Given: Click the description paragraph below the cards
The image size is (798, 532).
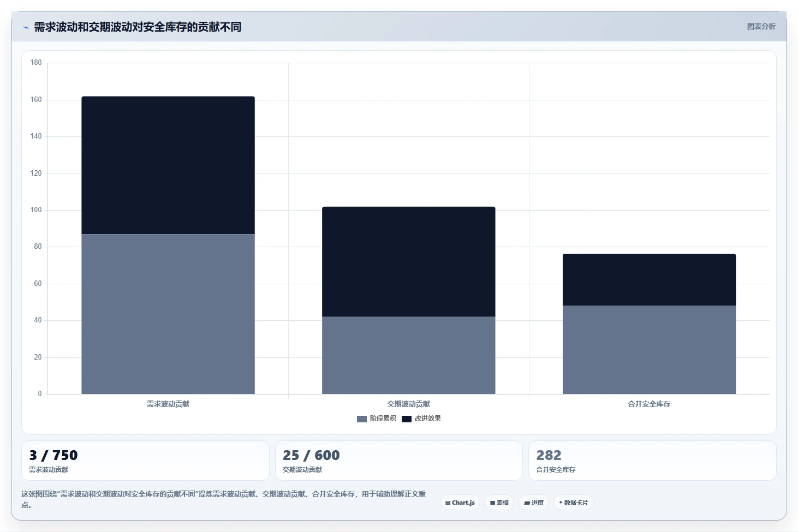Looking at the screenshot, I should coord(224,499).
